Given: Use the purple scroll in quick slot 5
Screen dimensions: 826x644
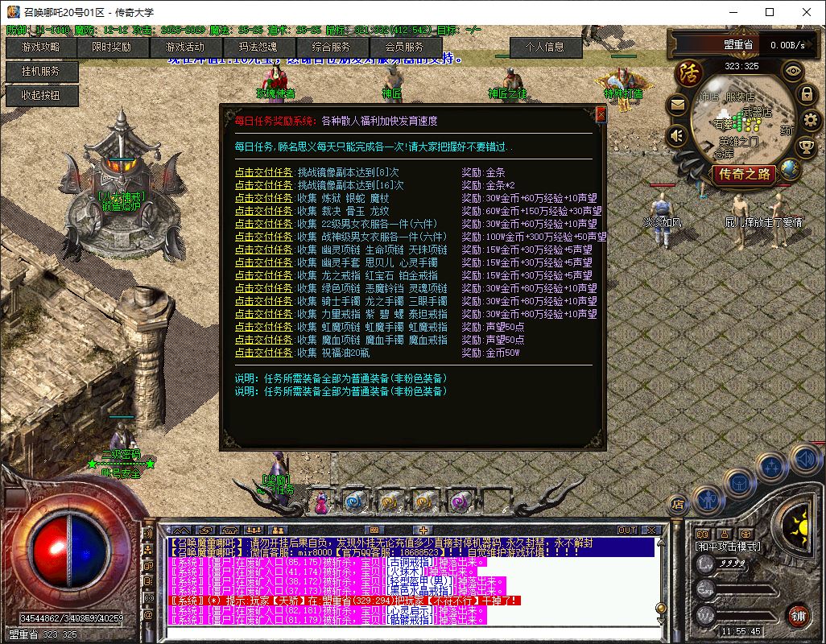Looking at the screenshot, I should (x=460, y=502).
